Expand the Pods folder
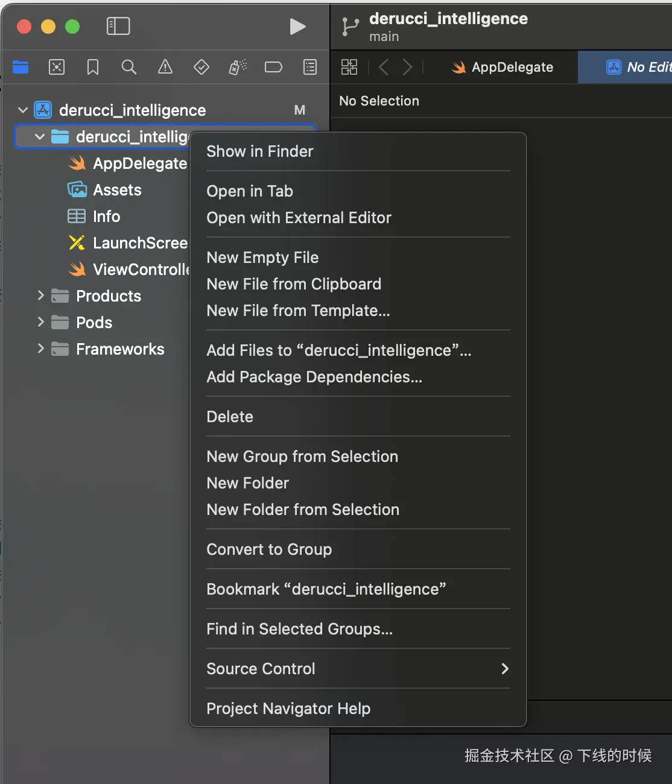The width and height of the screenshot is (672, 784). coord(40,322)
